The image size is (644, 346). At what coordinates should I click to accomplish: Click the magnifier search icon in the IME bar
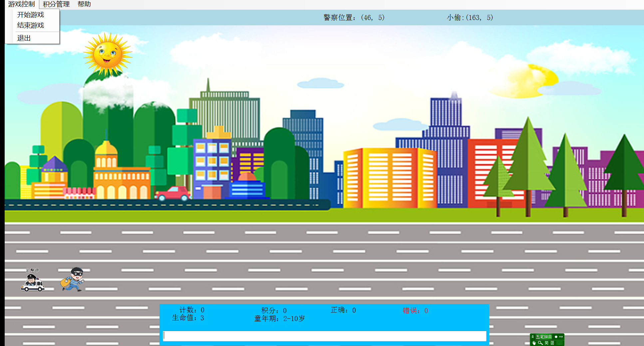540,343
